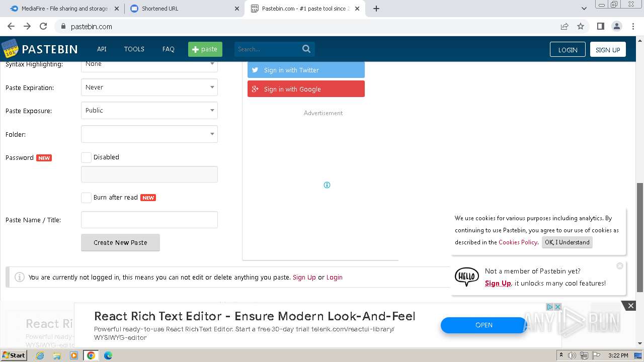This screenshot has width=644, height=362.
Task: Click the browser forward arrow
Action: tap(27, 26)
